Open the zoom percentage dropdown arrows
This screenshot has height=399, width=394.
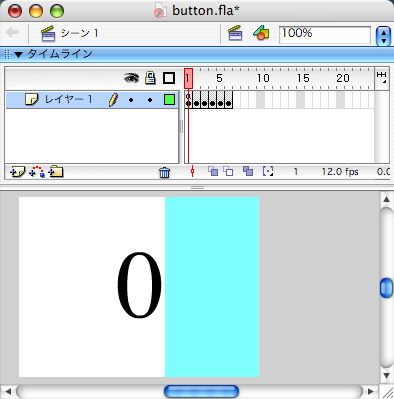383,36
